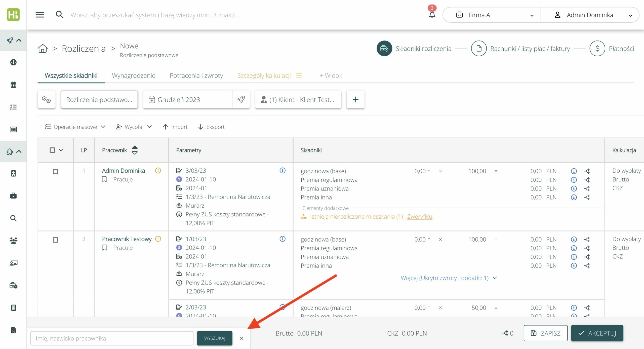Expand the Operacje masowe dropdown
This screenshot has width=644, height=349.
75,127
